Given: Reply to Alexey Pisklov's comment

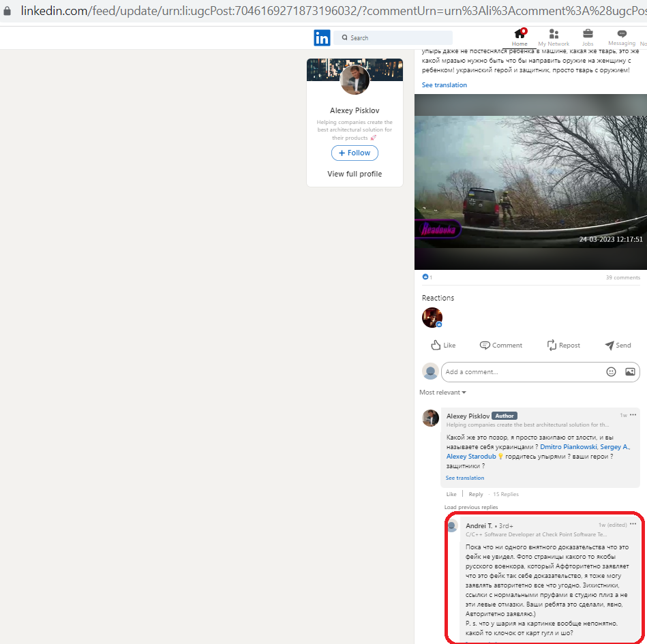Looking at the screenshot, I should (x=475, y=494).
